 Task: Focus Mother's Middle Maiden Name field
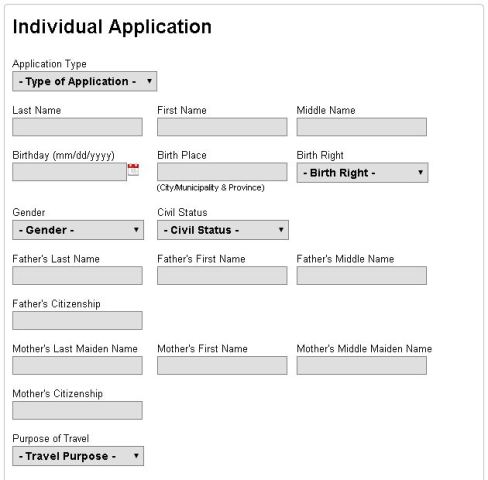click(x=362, y=365)
